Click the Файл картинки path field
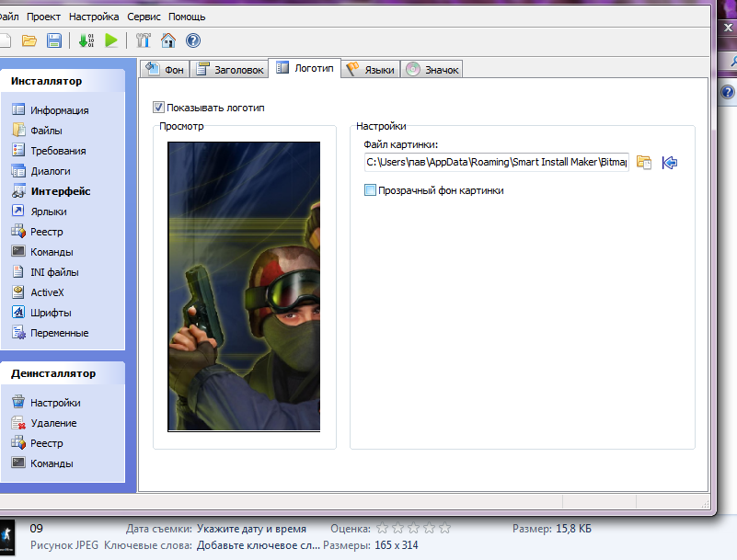This screenshot has height=560, width=737. click(496, 162)
